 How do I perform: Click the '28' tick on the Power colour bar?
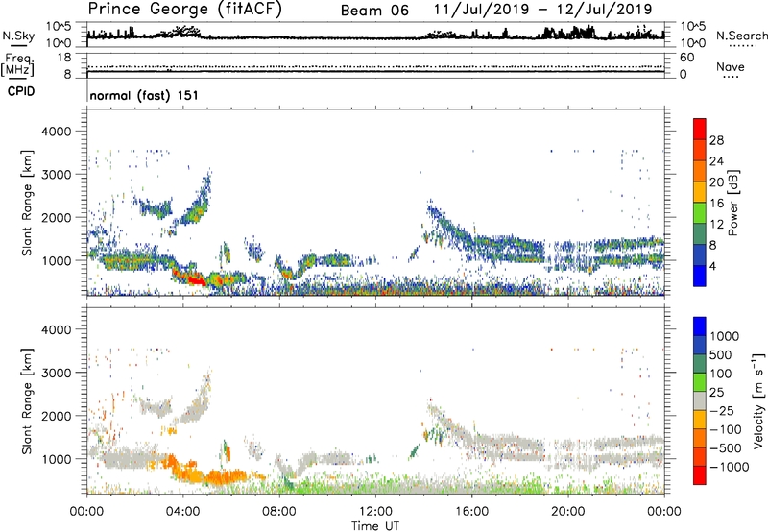(x=716, y=140)
